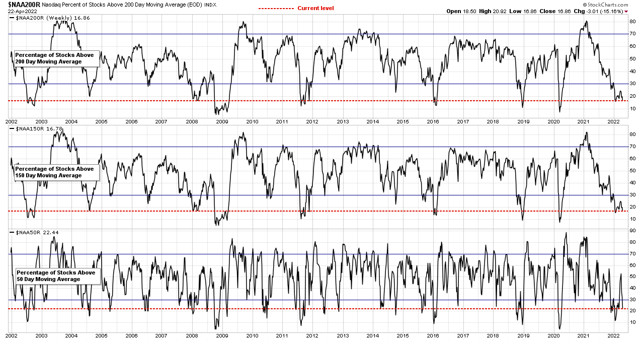This screenshot has width=644, height=340.
Task: Click the $NAA150R 16.78 legend
Action: [x=37, y=129]
